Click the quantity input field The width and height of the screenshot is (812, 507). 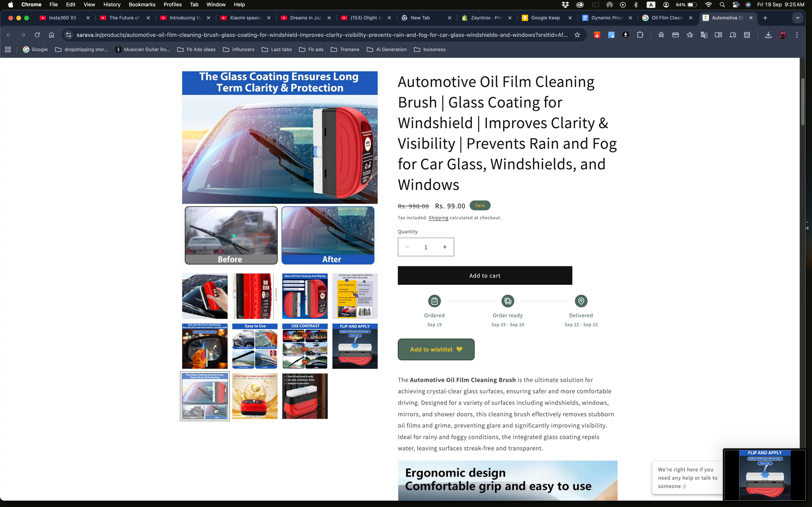click(426, 247)
